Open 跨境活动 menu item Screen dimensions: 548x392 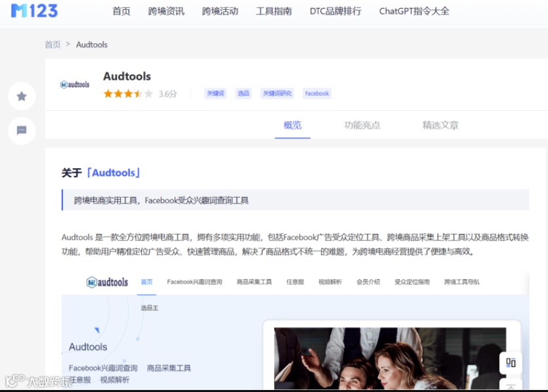[220, 11]
